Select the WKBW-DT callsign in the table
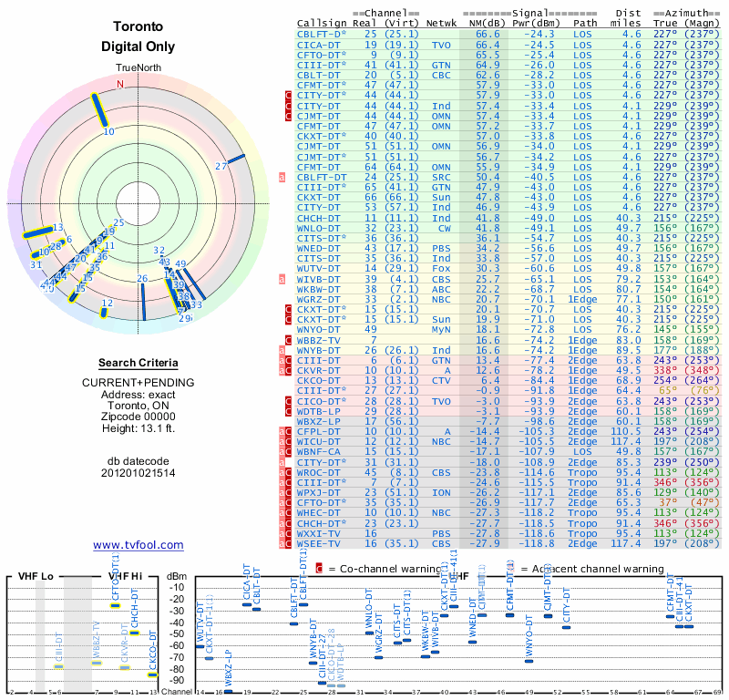 pos(318,289)
